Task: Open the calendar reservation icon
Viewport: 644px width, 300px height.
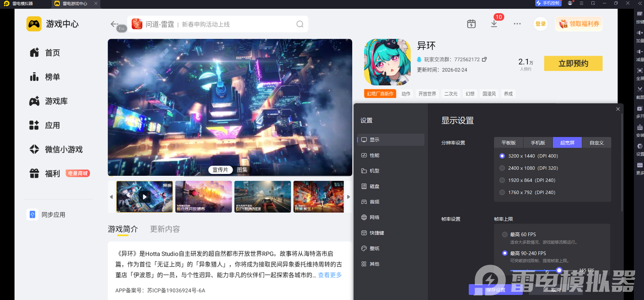Action: tap(471, 24)
